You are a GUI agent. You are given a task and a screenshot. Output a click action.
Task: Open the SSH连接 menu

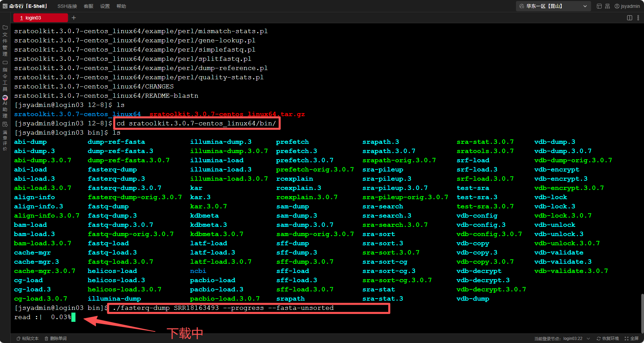pyautogui.click(x=67, y=6)
